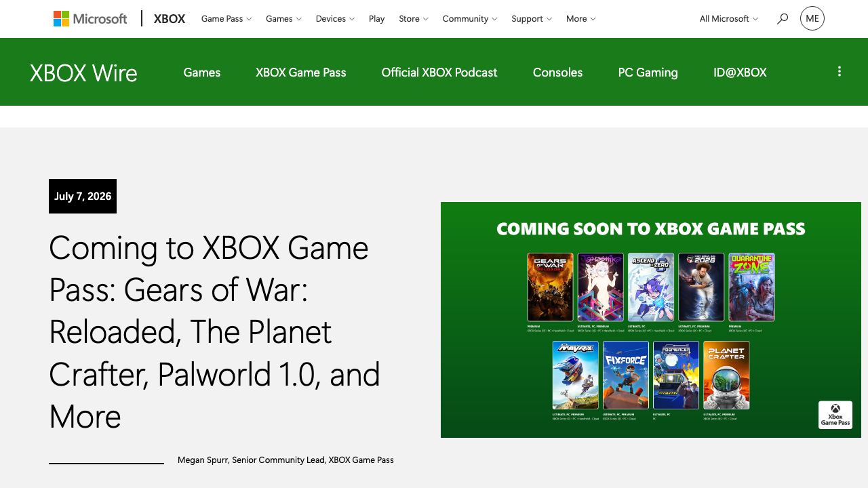Click the Pro Bowling 2026 cover
The height and width of the screenshot is (488, 868).
click(701, 287)
